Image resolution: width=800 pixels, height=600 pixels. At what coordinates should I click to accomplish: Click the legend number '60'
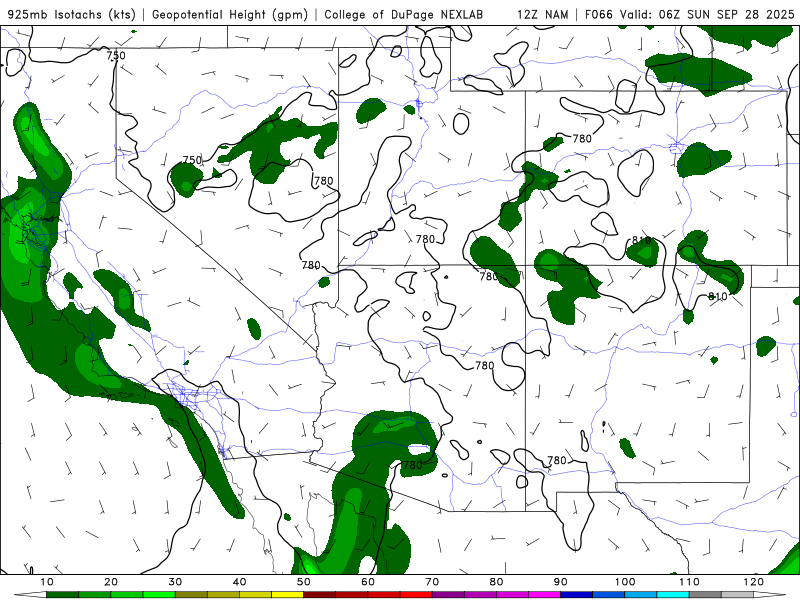point(368,582)
